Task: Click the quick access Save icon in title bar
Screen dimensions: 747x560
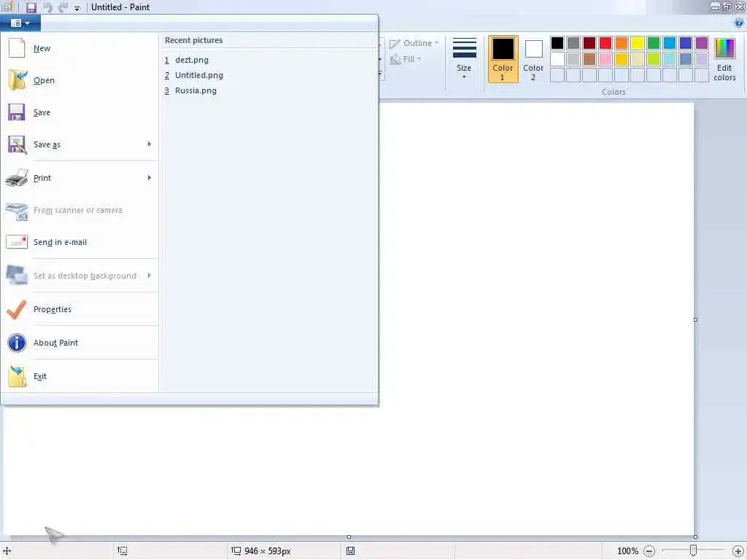Action: click(31, 7)
